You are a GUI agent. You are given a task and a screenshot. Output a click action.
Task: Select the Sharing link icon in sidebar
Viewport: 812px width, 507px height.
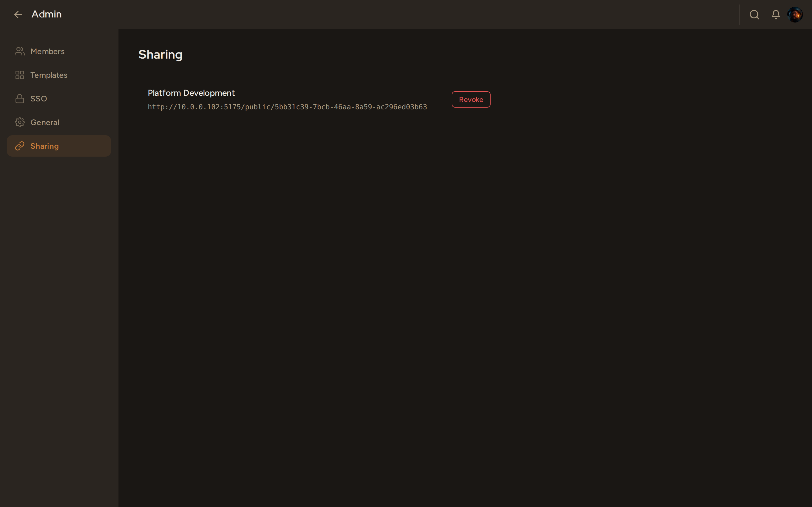point(19,146)
